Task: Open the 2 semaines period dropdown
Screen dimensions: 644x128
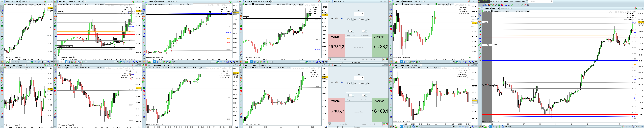Action: 505,8
